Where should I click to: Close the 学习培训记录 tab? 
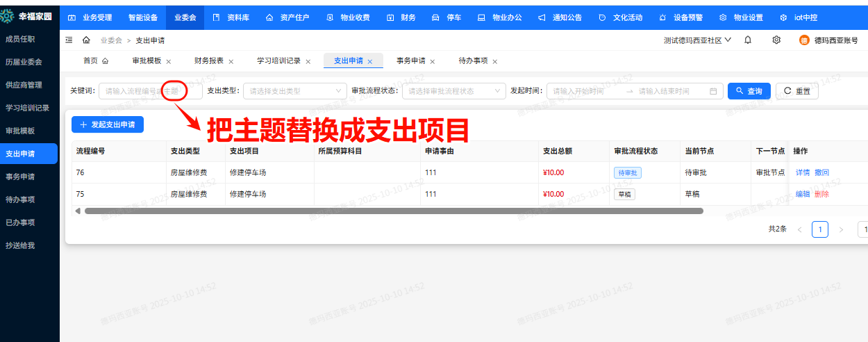[x=308, y=61]
